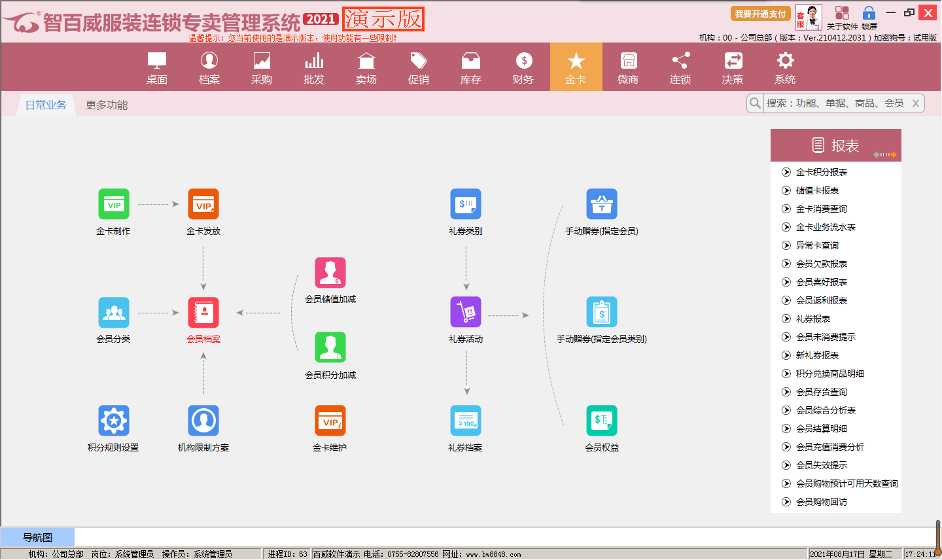
Task: Open the 机构限制方案 icon
Action: (x=203, y=421)
